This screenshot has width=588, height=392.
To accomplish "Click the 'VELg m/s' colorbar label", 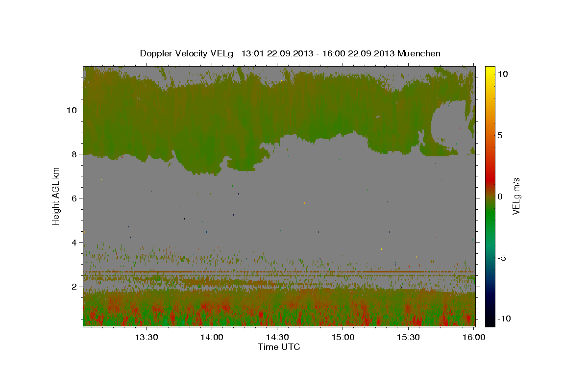I will [516, 196].
